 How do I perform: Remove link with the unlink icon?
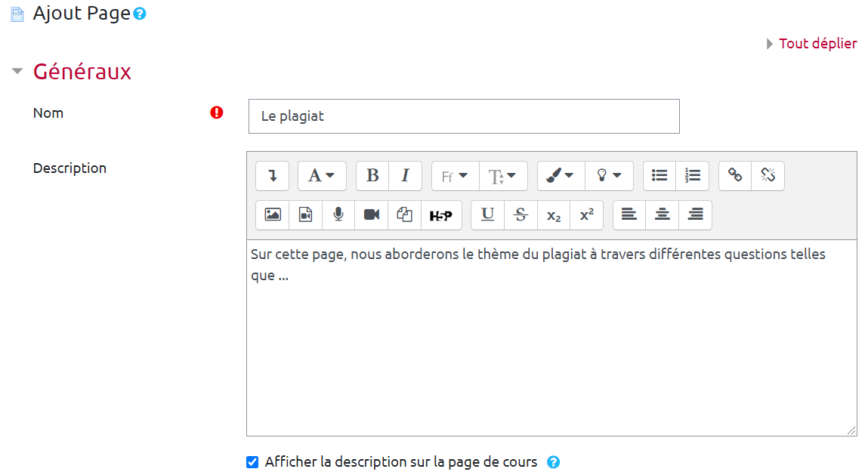pos(768,176)
